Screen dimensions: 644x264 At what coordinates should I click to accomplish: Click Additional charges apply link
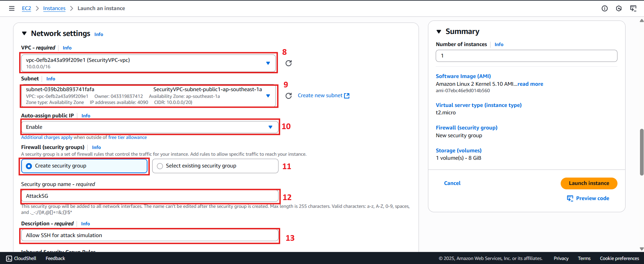[47, 137]
